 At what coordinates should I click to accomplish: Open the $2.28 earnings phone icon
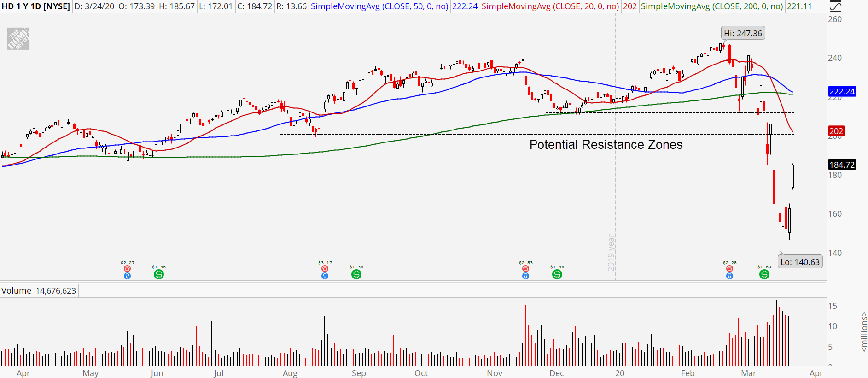coord(729,268)
